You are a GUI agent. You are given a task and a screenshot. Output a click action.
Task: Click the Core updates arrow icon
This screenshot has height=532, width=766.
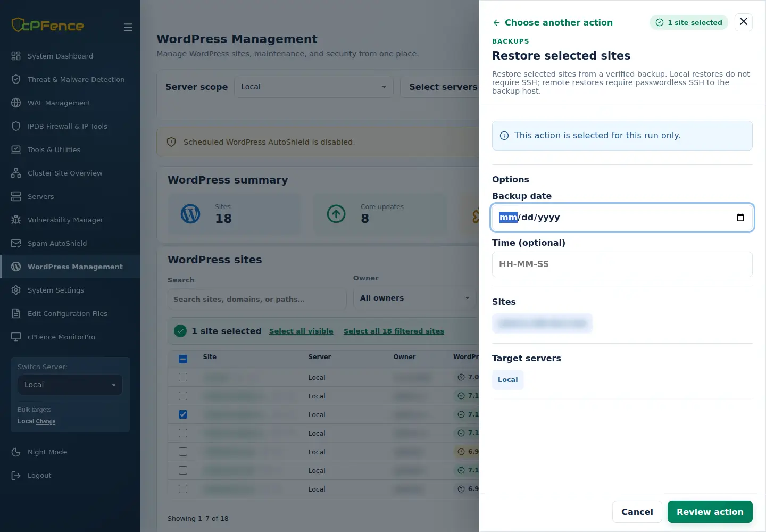336,214
